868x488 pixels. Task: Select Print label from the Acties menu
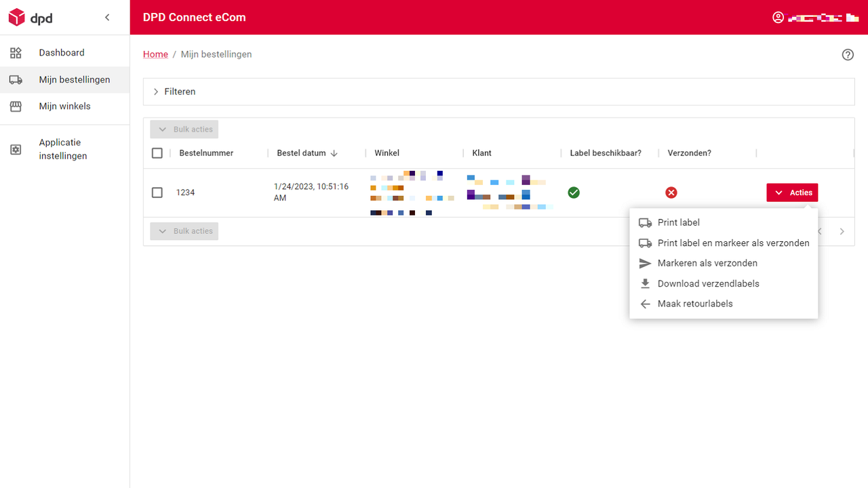pyautogui.click(x=678, y=222)
